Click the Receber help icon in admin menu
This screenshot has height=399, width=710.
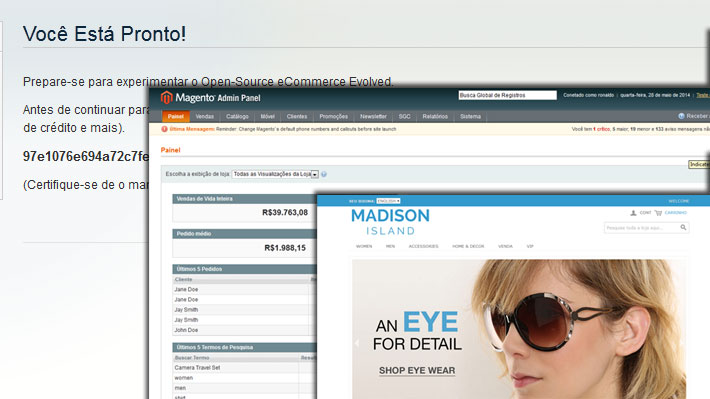point(681,116)
